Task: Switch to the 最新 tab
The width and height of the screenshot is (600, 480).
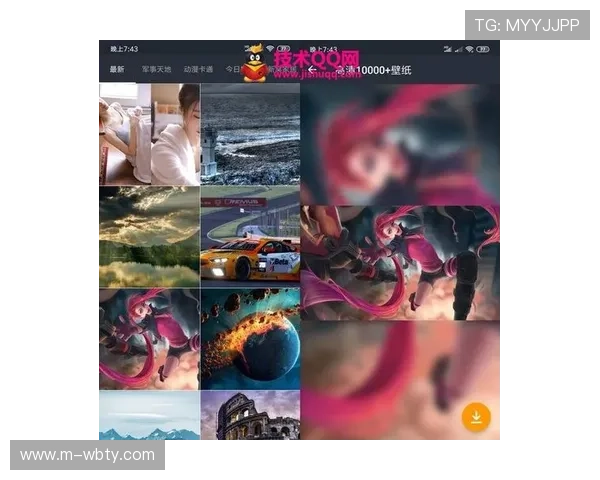Action: coord(117,70)
